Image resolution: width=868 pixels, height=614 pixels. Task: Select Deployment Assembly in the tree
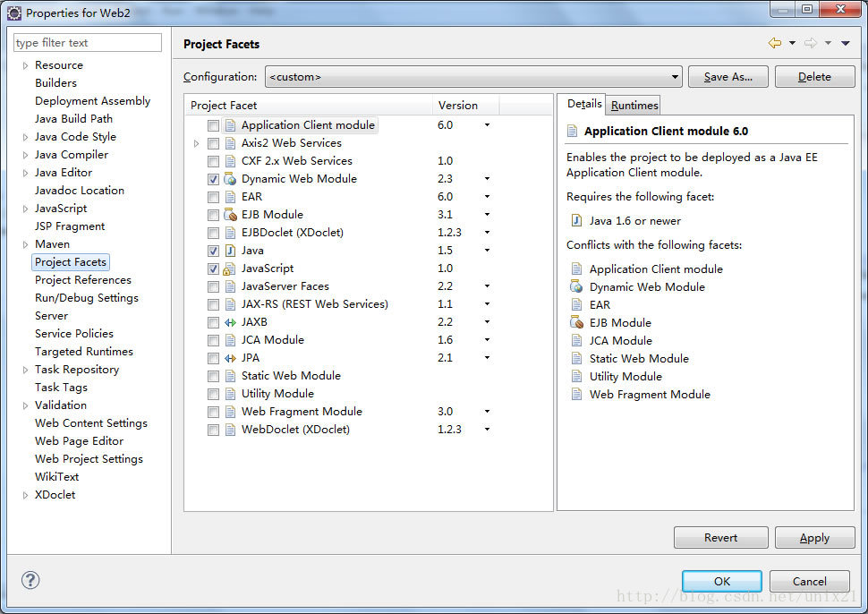point(92,101)
